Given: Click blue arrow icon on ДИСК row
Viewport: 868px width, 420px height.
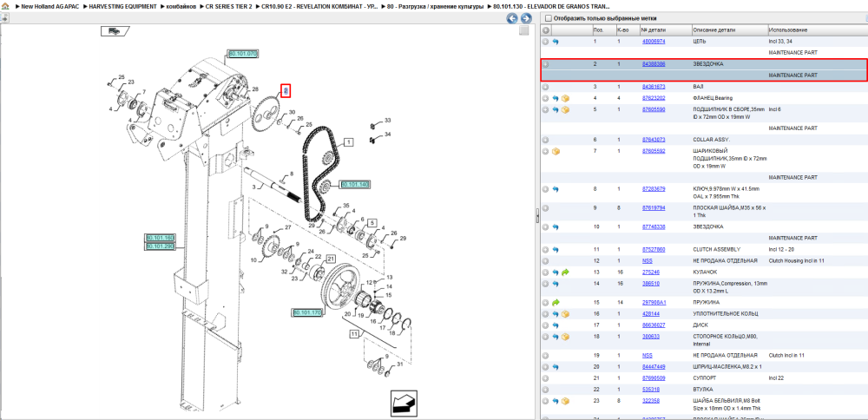Looking at the screenshot, I should click(x=556, y=325).
